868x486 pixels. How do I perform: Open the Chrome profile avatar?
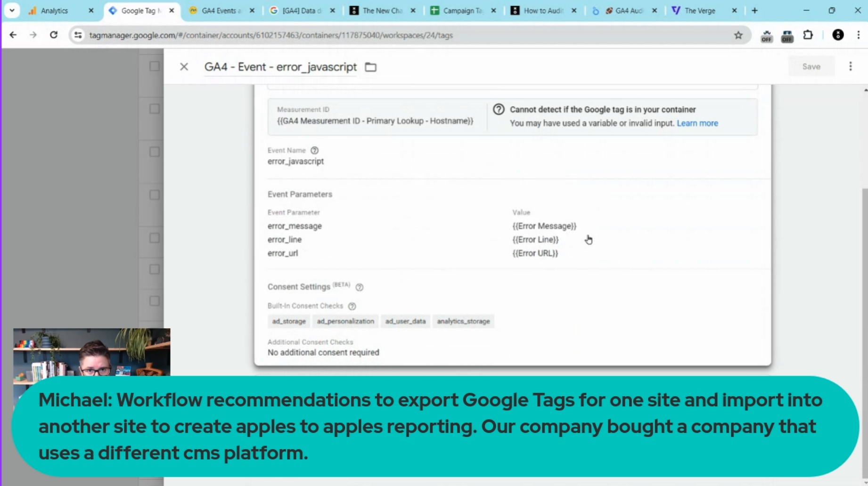tap(838, 35)
